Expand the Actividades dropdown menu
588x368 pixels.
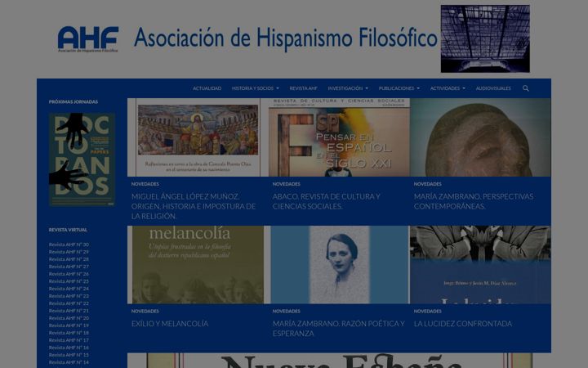pos(448,88)
